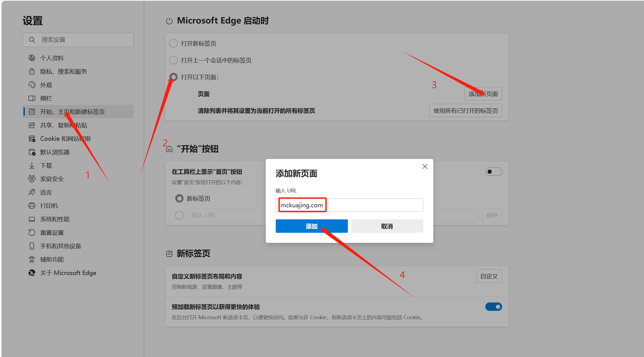Open 个人资料 settings section

[x=78, y=58]
